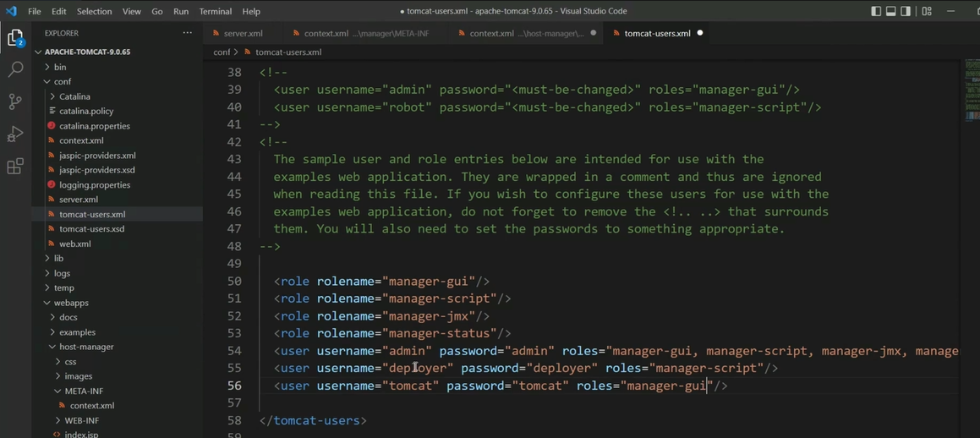Open the Source Control view
980x438 pixels.
tap(15, 101)
